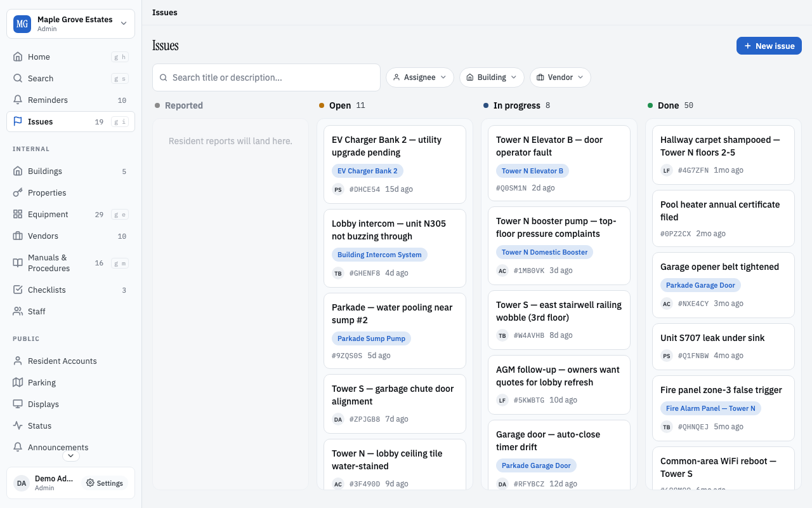Open Garage opener belt tightened card
The image size is (812, 508).
click(x=723, y=285)
